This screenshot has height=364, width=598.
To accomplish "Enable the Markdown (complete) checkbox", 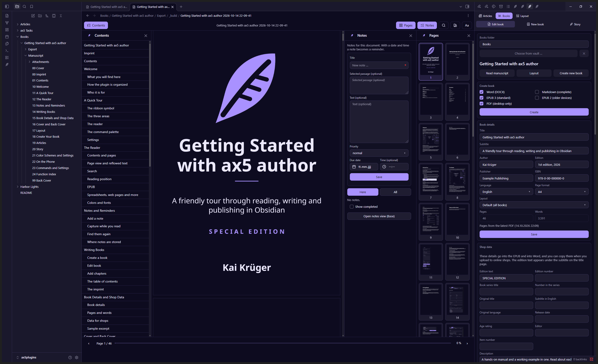I will [x=537, y=92].
